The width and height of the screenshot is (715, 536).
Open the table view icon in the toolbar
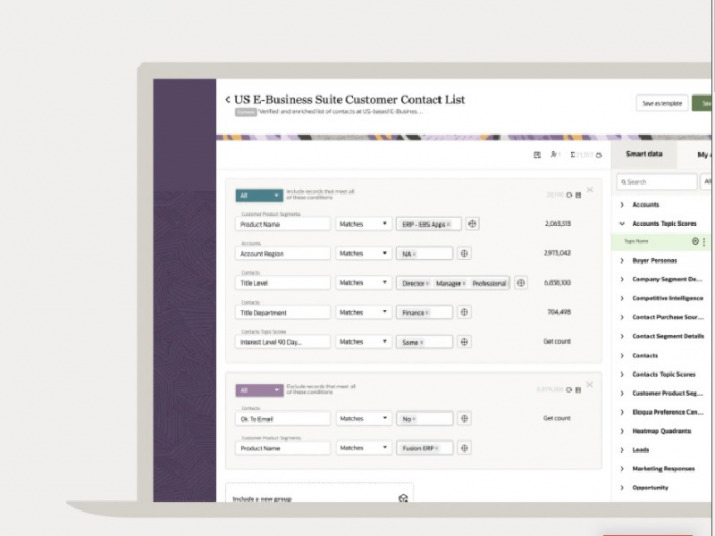click(x=537, y=155)
